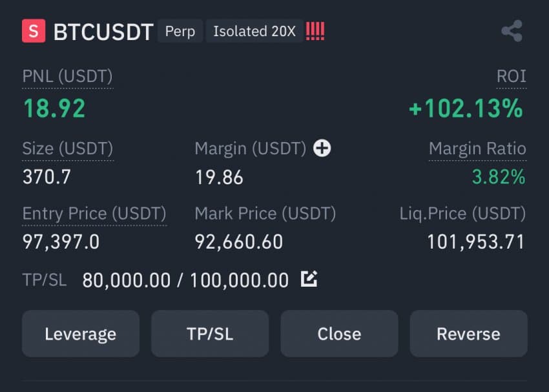Show Entry Price (USDT) label explanation
The height and width of the screenshot is (392, 549).
(x=94, y=214)
